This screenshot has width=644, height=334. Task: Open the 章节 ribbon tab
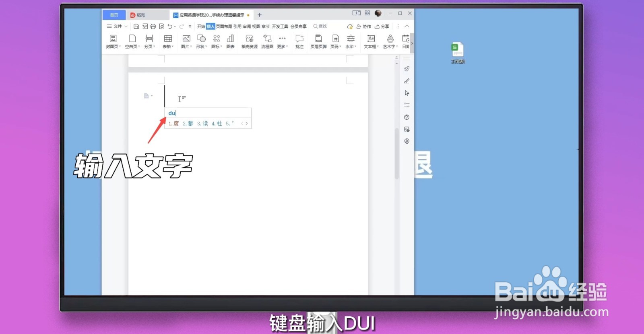265,26
